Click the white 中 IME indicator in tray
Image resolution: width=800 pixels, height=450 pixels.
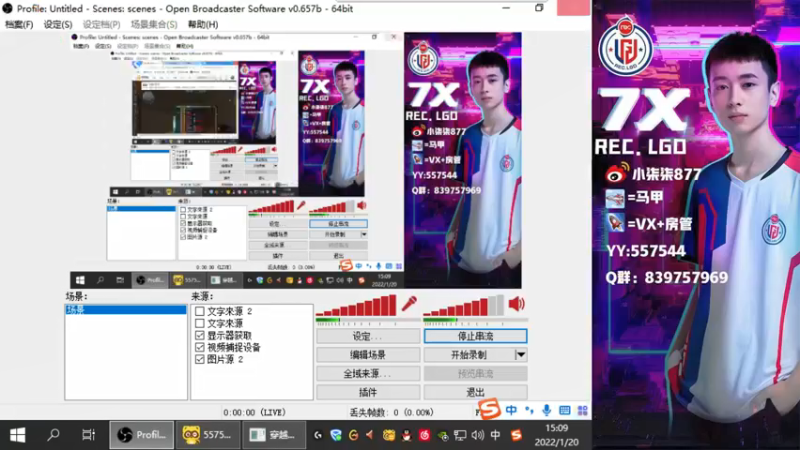495,435
